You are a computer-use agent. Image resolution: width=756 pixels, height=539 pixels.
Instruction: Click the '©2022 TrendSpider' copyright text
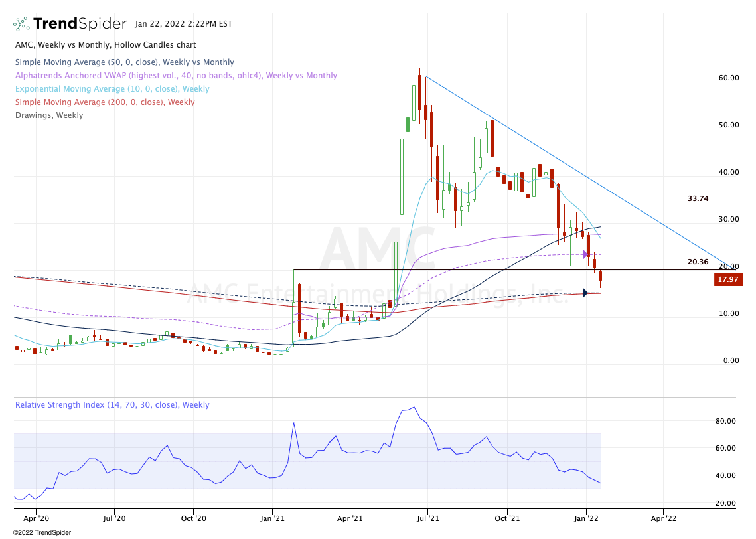tap(42, 533)
